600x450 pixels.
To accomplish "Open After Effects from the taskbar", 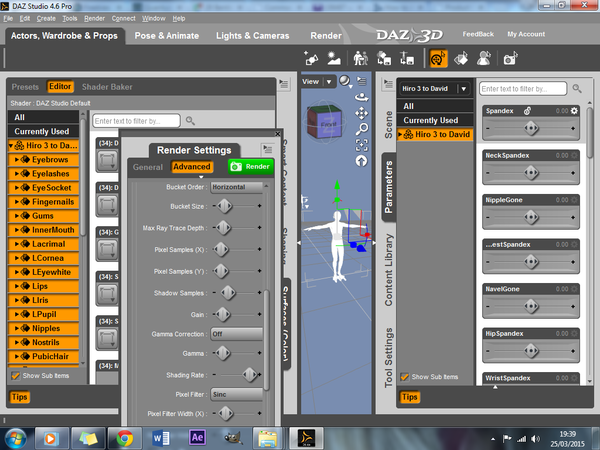I will [197, 438].
